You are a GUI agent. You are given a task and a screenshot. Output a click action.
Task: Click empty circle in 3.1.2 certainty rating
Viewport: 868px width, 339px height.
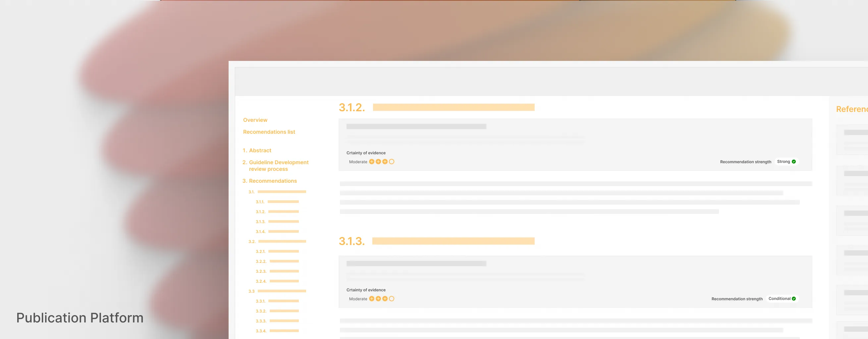coord(392,162)
